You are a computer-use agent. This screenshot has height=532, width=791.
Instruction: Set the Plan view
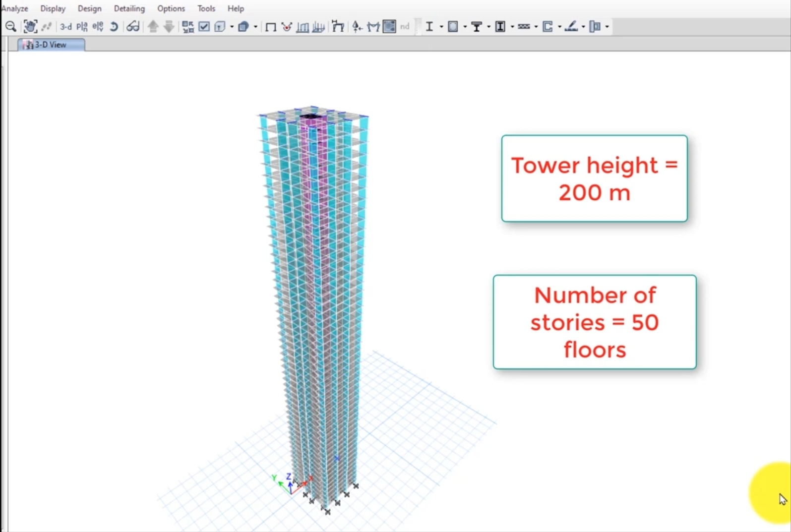click(82, 27)
